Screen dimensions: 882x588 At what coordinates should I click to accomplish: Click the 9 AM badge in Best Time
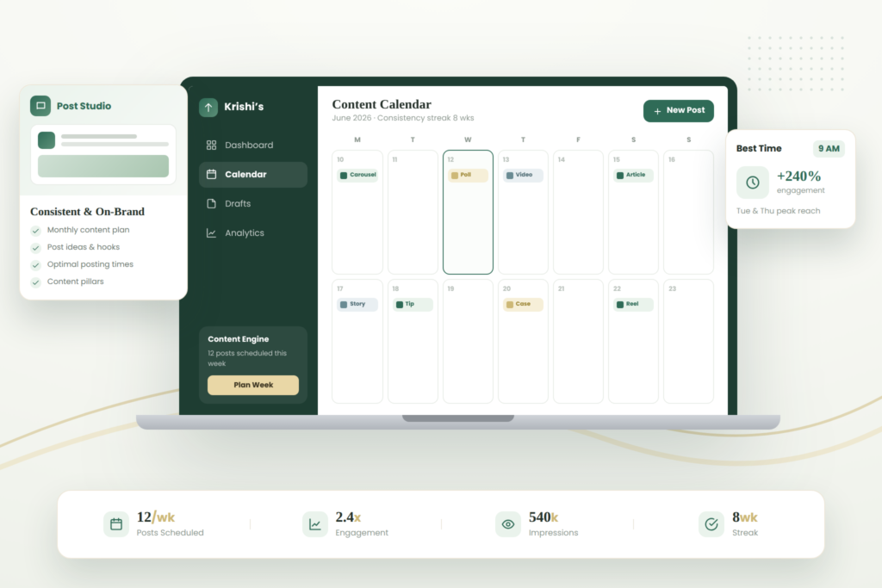pyautogui.click(x=829, y=148)
